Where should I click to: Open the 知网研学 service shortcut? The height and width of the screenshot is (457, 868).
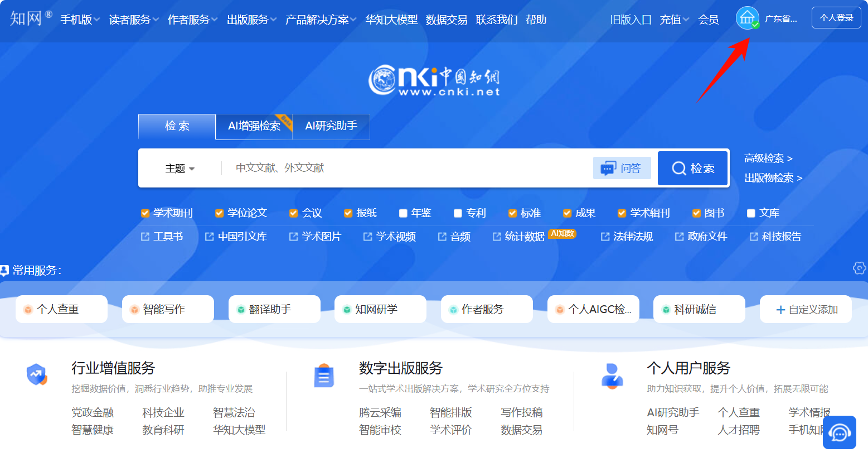tap(380, 309)
